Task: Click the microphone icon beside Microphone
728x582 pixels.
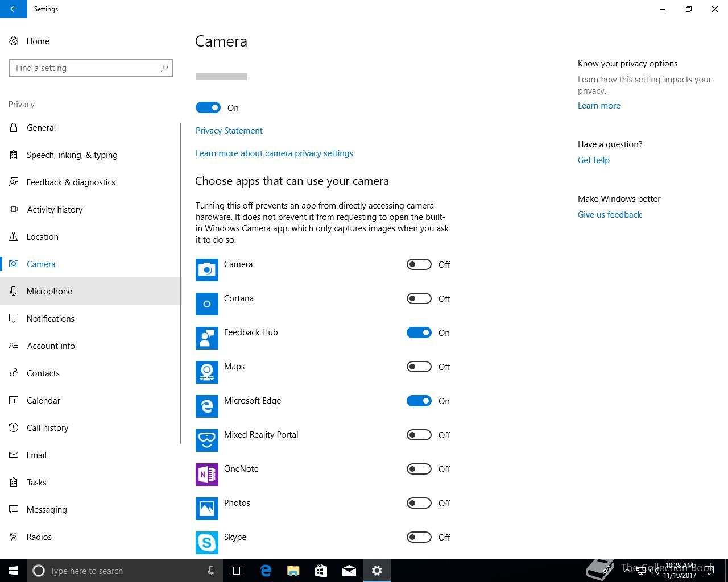Action: 14,291
